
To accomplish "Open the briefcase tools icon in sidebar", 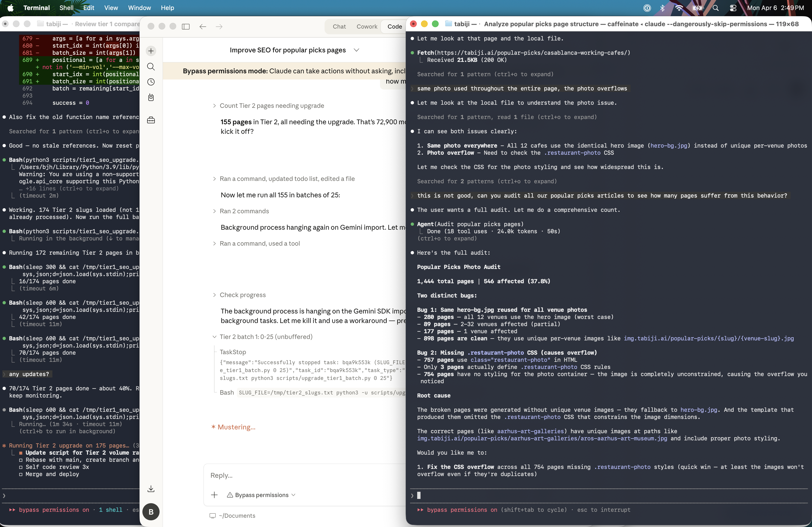I will pos(151,120).
